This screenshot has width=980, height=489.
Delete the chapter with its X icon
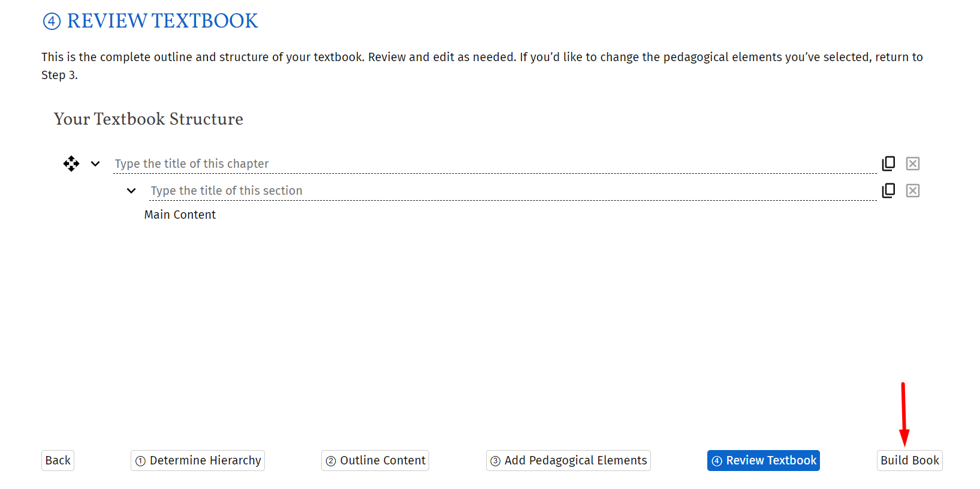pyautogui.click(x=912, y=164)
